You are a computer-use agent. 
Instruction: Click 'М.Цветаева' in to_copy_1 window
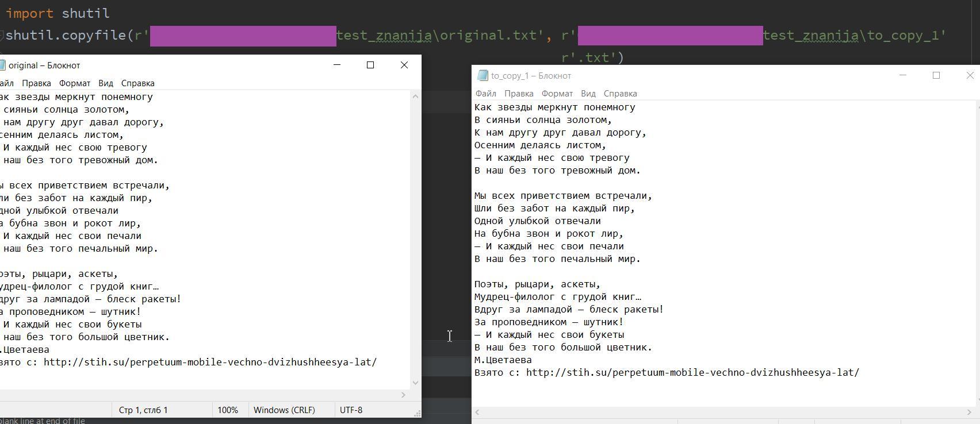(x=503, y=360)
